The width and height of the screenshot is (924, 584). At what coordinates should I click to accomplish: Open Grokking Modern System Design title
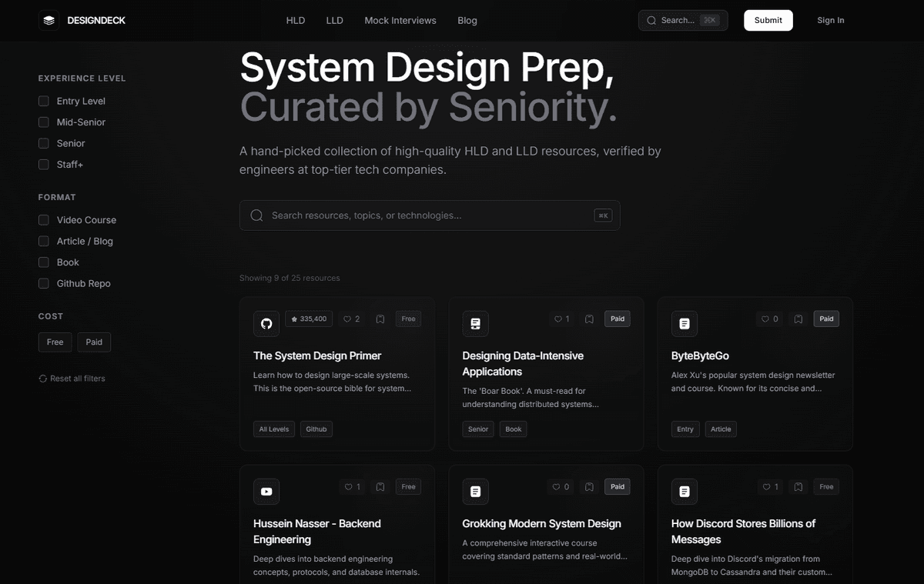point(541,523)
